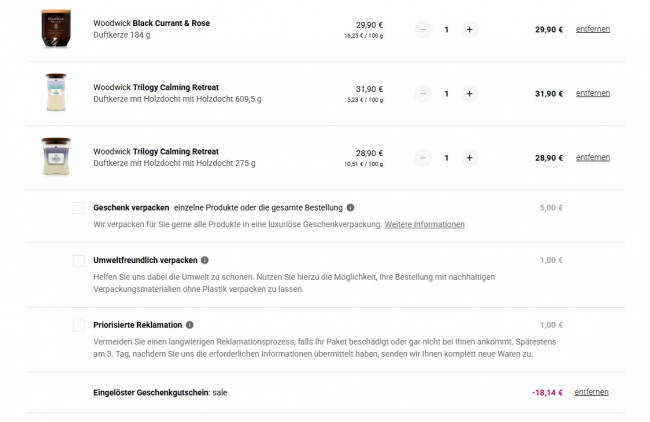The image size is (650, 422).
Task: Increase quantity of the 275 g Trilogy candle
Action: click(x=470, y=158)
